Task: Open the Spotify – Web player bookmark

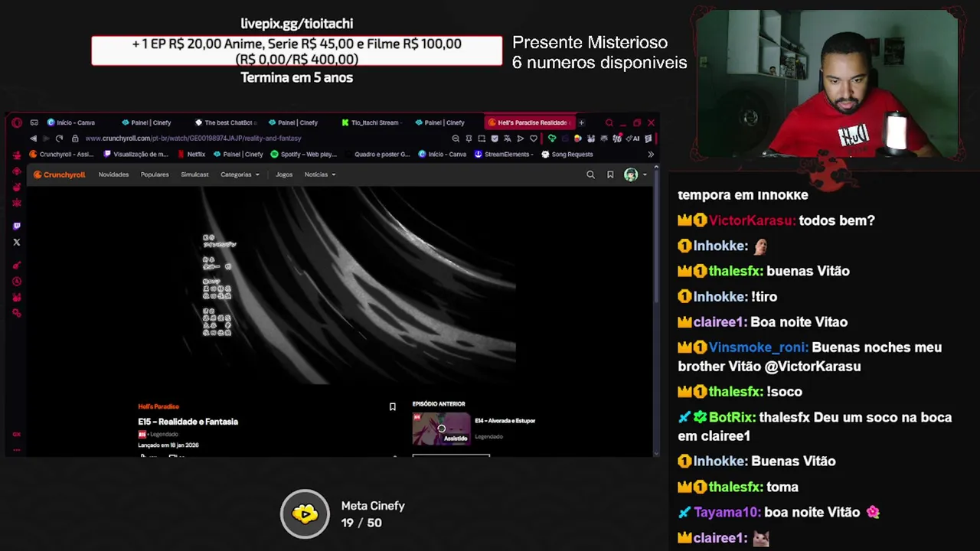Action: 304,154
